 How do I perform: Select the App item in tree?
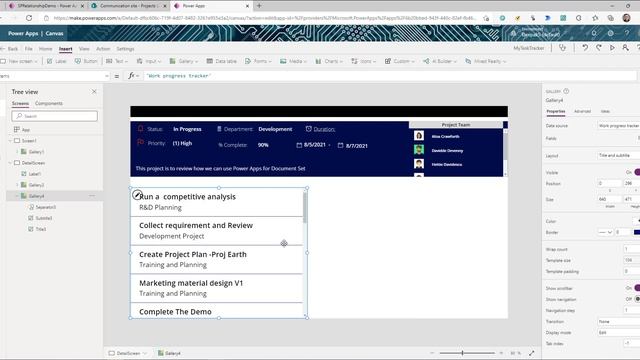[22, 129]
